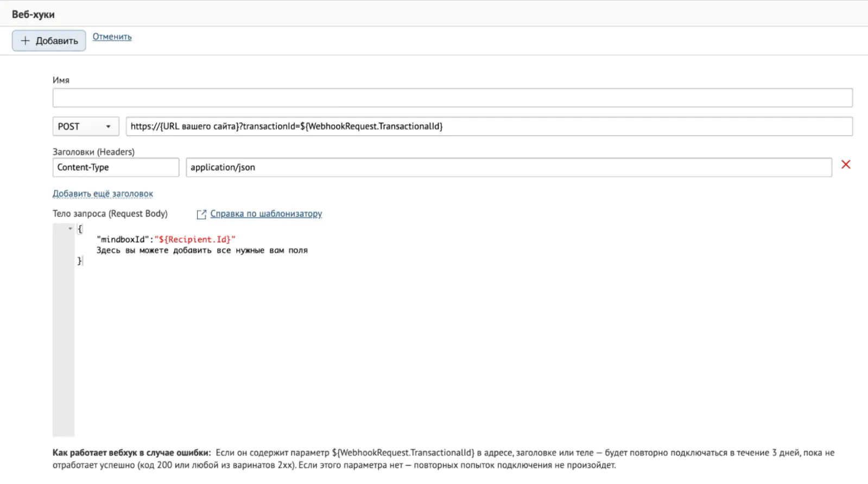This screenshot has width=868, height=484.
Task: Delete header with red X icon
Action: [846, 164]
